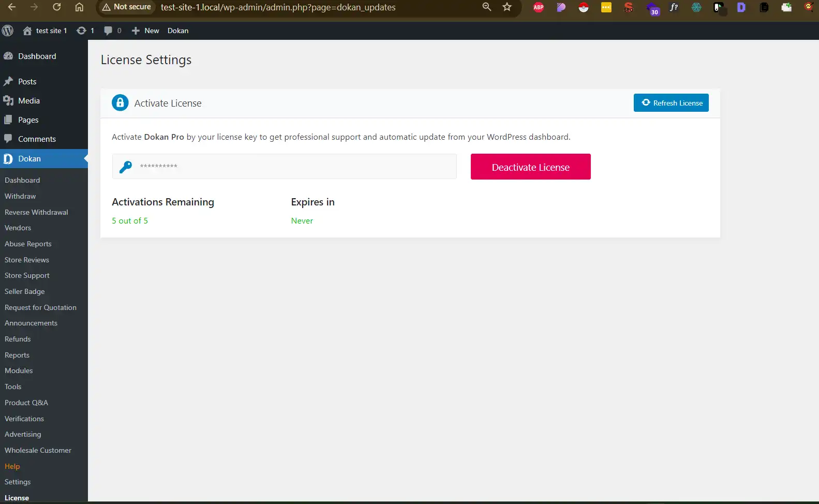Image resolution: width=819 pixels, height=504 pixels.
Task: Click the 'Never' expiry text
Action: point(302,220)
